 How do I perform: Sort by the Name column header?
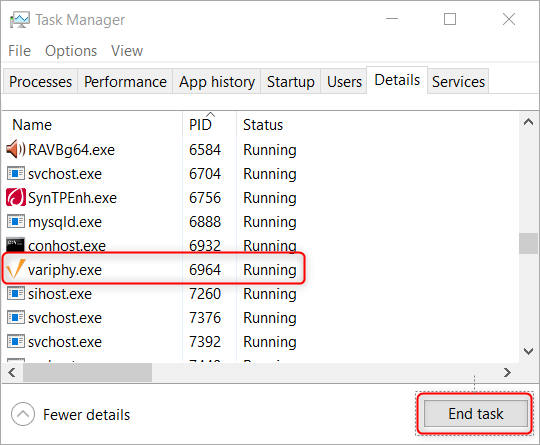[92, 125]
